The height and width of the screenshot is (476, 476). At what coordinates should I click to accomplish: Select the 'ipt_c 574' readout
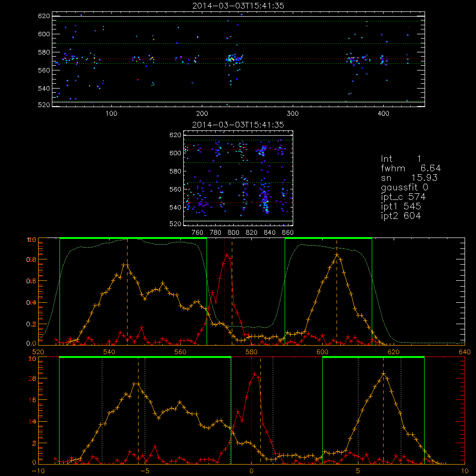pyautogui.click(x=404, y=197)
